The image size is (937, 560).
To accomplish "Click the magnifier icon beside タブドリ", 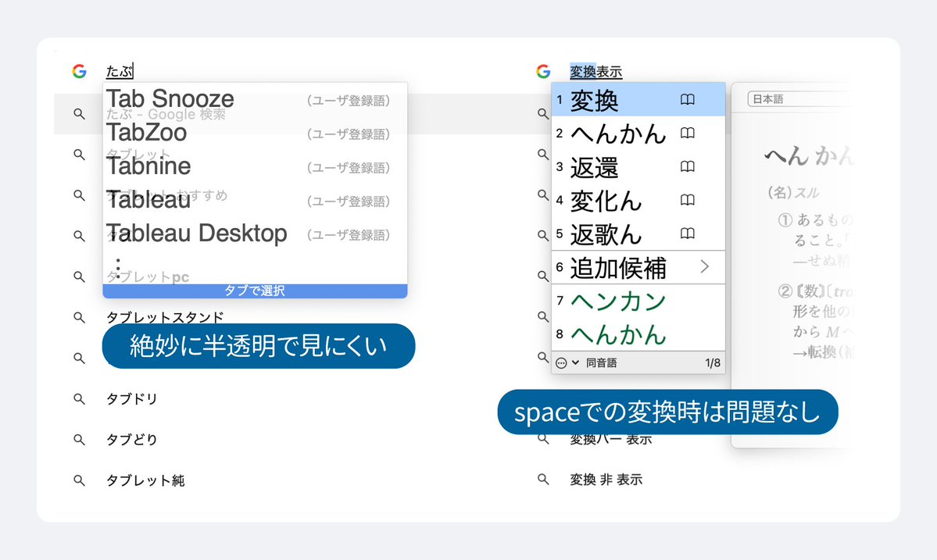I will pyautogui.click(x=79, y=398).
